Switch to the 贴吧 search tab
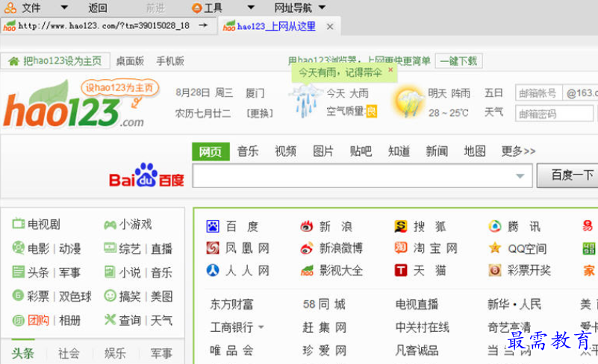Image resolution: width=598 pixels, height=364 pixels. [x=361, y=151]
